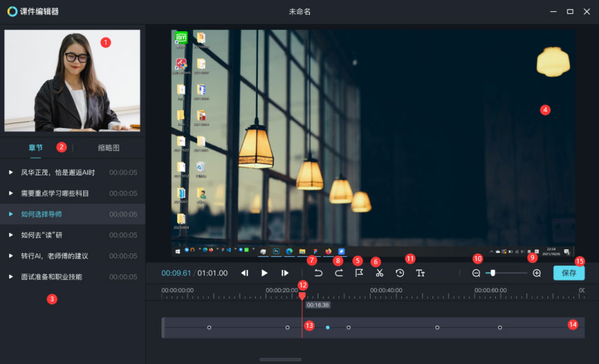Click the 保存 save button

(x=568, y=273)
